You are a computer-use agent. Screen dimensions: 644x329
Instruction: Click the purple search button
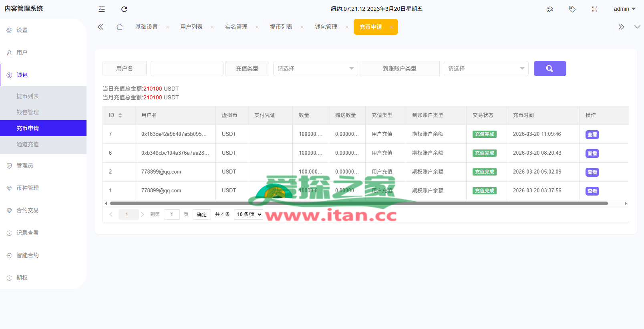pyautogui.click(x=549, y=69)
